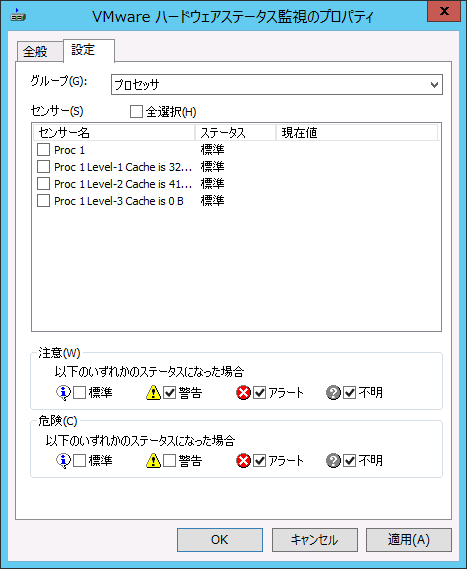The image size is (467, 569).
Task: Uncheck 警告 checkbox under 注意
Action: [169, 393]
